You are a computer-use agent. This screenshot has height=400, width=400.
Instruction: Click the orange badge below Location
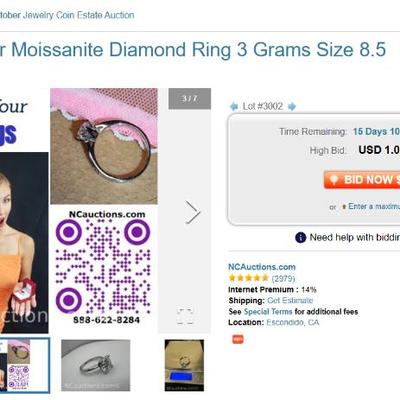pos(238,339)
